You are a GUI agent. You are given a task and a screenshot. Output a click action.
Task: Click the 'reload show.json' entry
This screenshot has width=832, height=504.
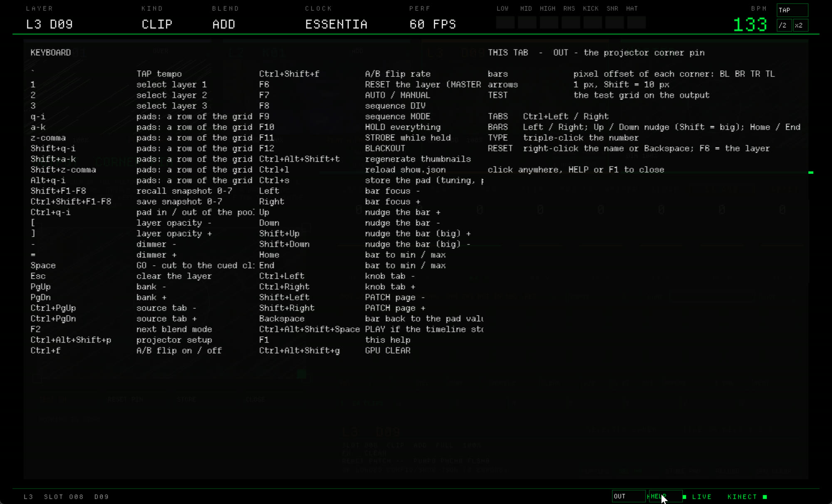click(x=405, y=170)
